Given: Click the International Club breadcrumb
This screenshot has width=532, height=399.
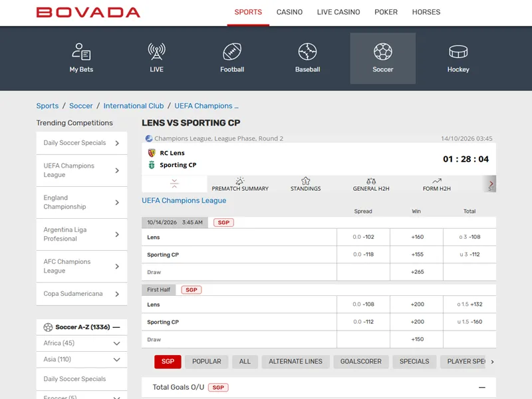Looking at the screenshot, I should tap(134, 106).
